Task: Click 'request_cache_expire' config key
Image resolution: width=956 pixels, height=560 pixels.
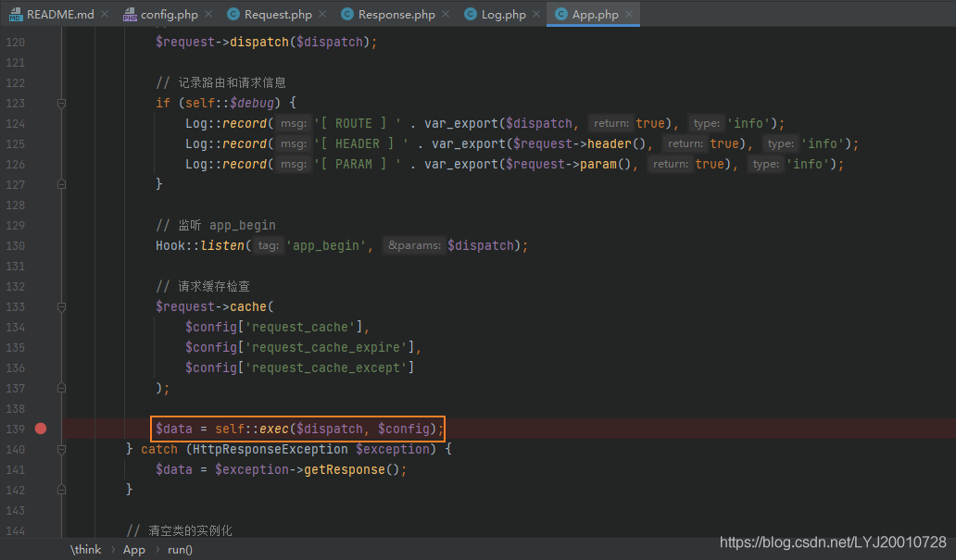Action: [x=326, y=347]
